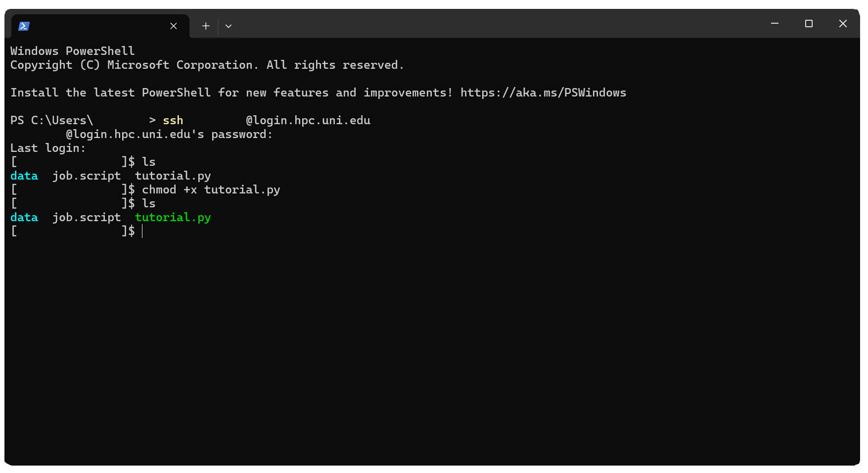Minimize the terminal window

[775, 24]
